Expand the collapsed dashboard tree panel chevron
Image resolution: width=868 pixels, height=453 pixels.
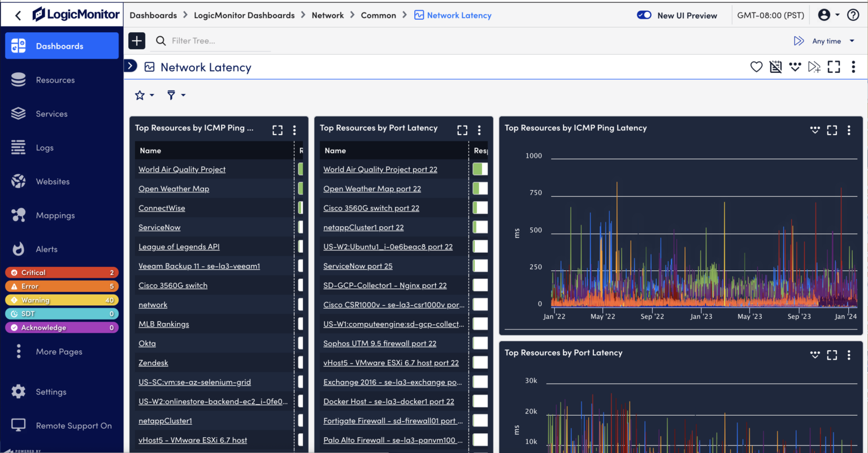click(x=131, y=66)
